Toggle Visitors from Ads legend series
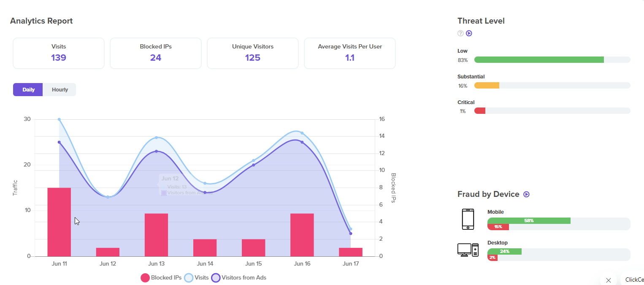The width and height of the screenshot is (644, 285). tap(239, 277)
